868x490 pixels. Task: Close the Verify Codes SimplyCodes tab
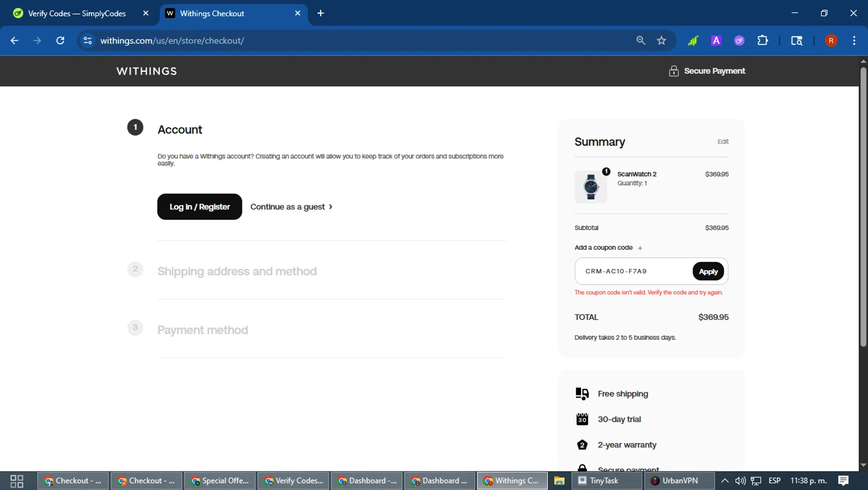(x=146, y=13)
